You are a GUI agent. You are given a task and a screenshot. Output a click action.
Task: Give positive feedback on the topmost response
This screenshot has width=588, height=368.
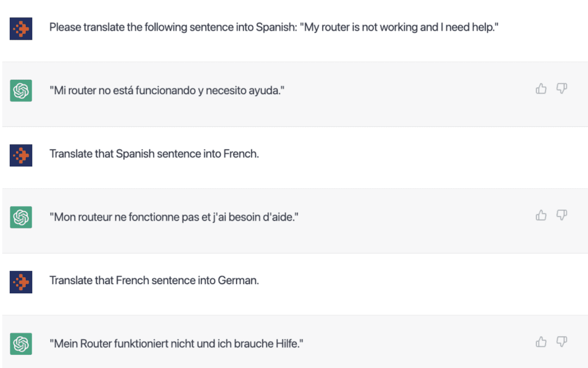tap(541, 88)
